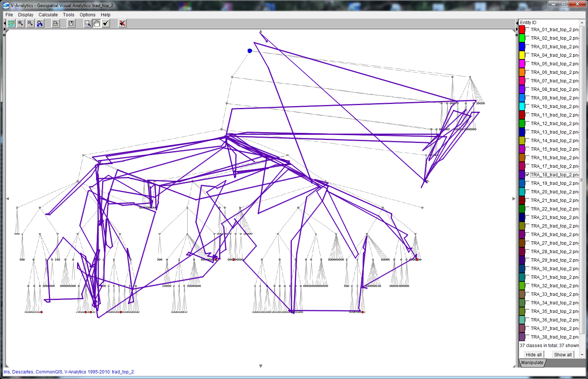The width and height of the screenshot is (588, 379).
Task: Click the up arrow above the map
Action: click(x=261, y=32)
